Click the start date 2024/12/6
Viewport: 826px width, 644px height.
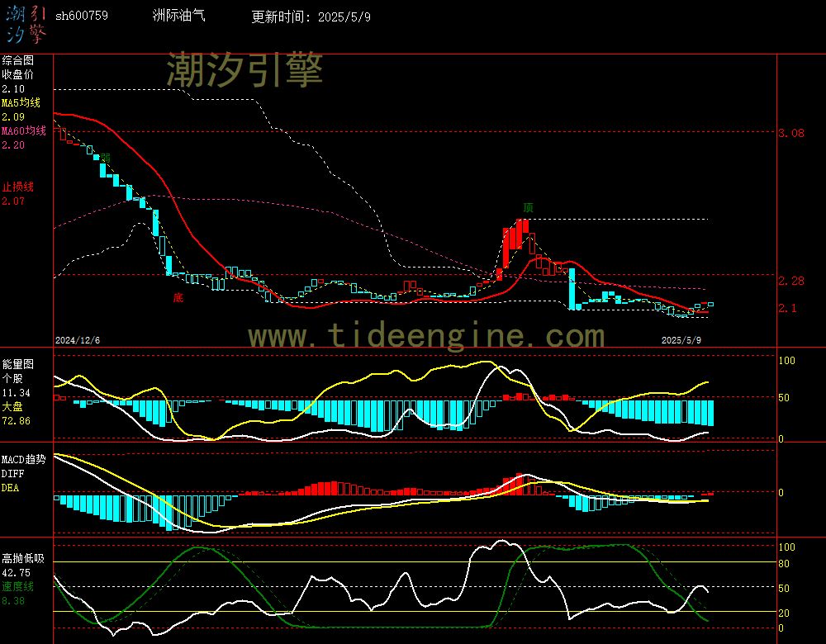(x=78, y=340)
